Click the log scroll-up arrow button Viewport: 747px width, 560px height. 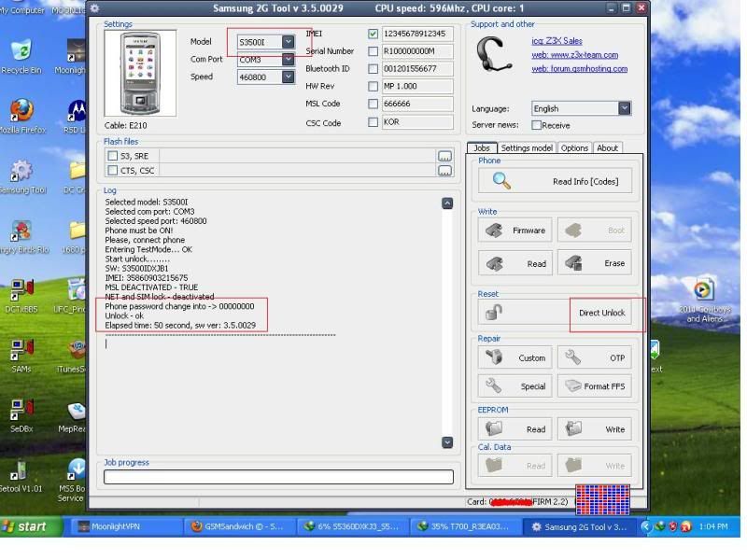[447, 203]
